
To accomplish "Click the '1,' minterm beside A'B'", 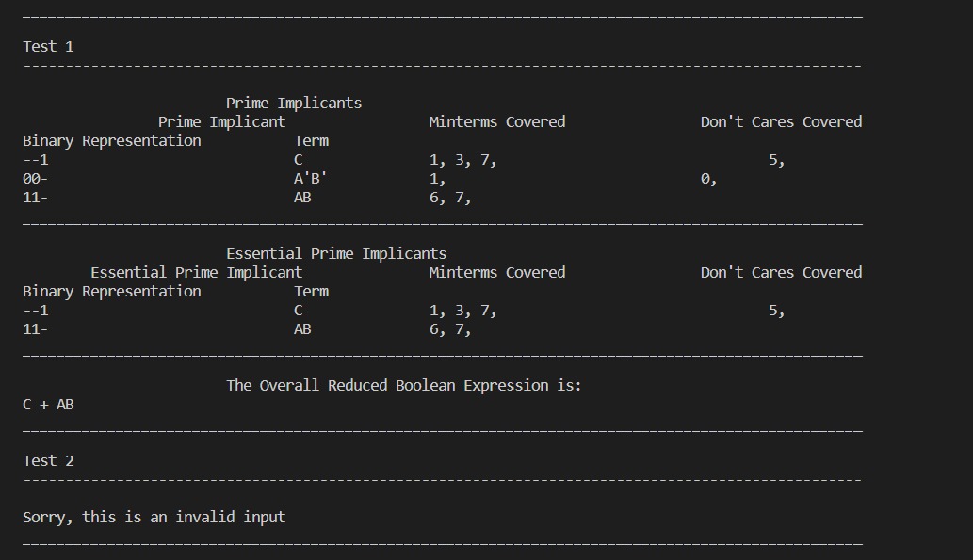I will 437,179.
